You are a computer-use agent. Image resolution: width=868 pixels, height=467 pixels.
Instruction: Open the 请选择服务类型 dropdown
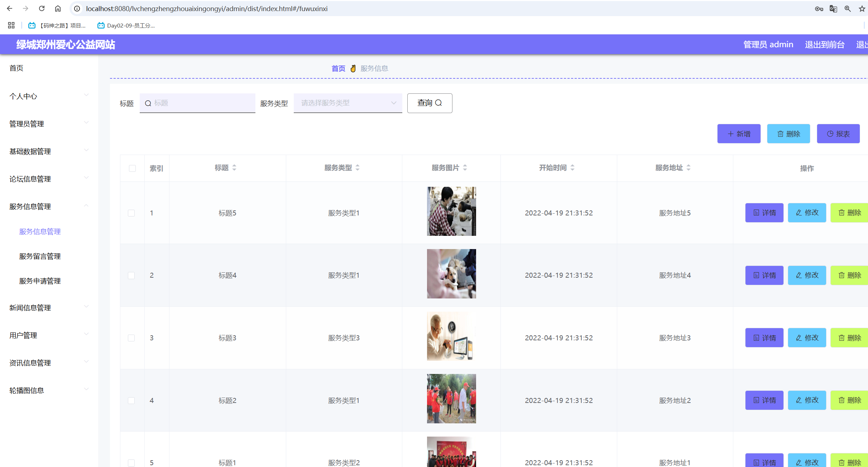(347, 103)
